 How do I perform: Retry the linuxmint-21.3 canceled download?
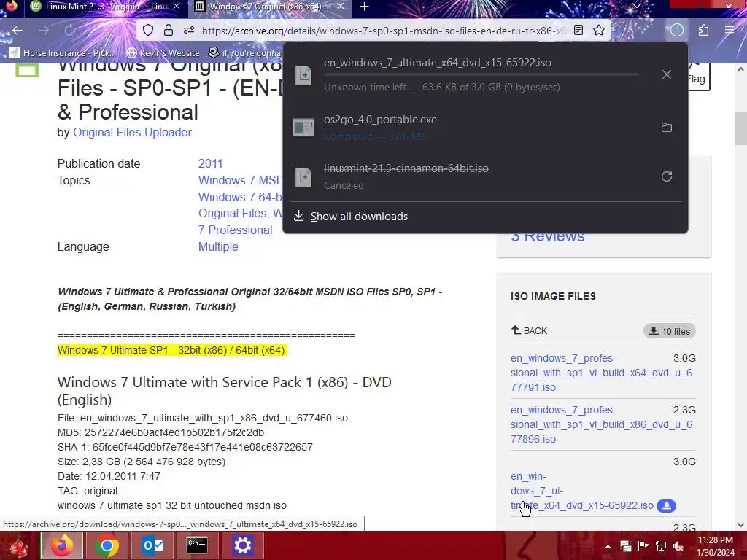coord(667,176)
